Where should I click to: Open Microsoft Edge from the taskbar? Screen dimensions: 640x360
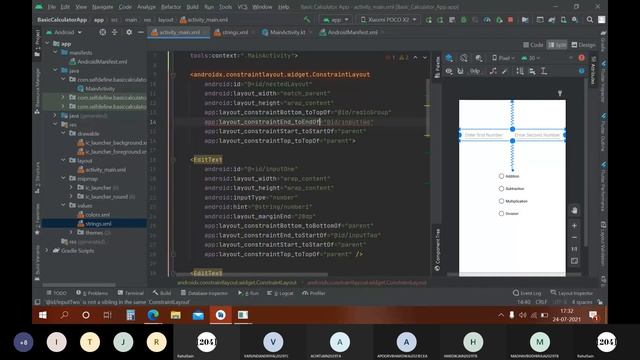[153, 315]
